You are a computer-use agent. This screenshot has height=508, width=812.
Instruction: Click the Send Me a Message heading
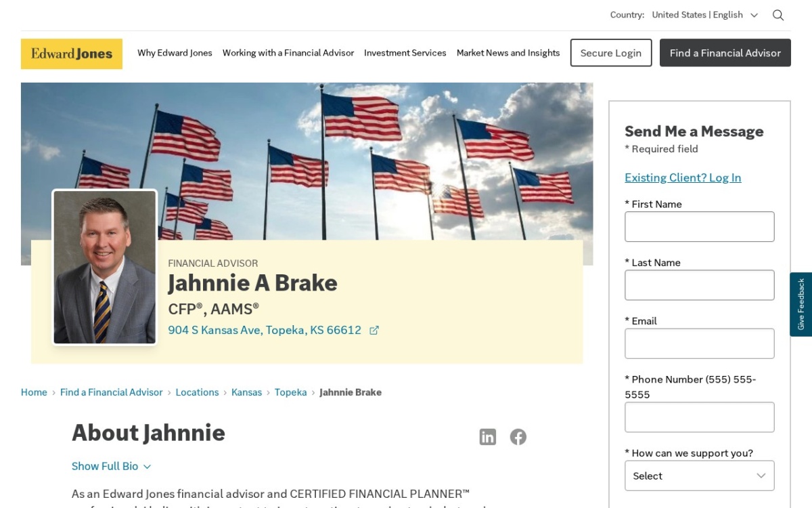click(694, 131)
